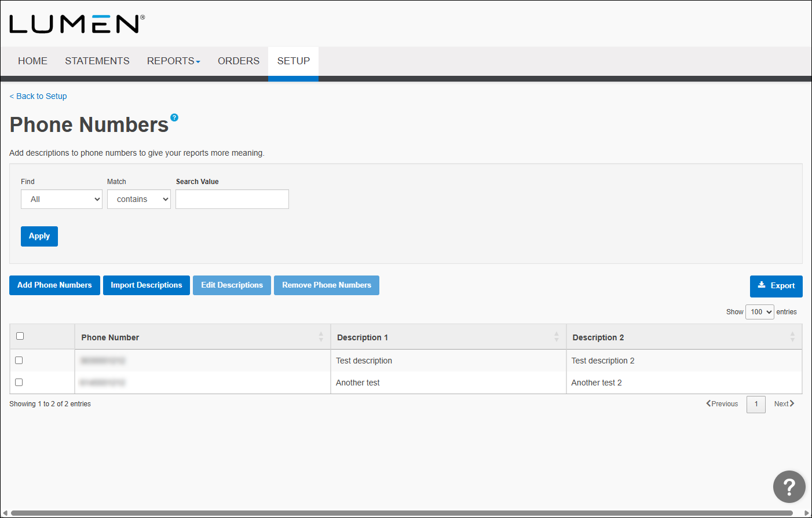Viewport: 812px width, 518px height.
Task: Expand the Match dropdown showing contains
Action: (138, 199)
